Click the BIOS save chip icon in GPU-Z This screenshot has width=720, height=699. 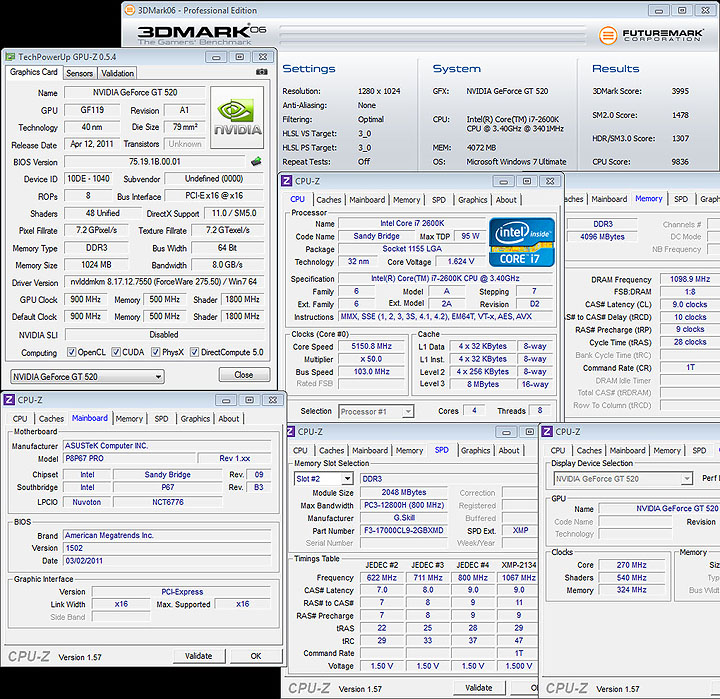click(x=256, y=161)
